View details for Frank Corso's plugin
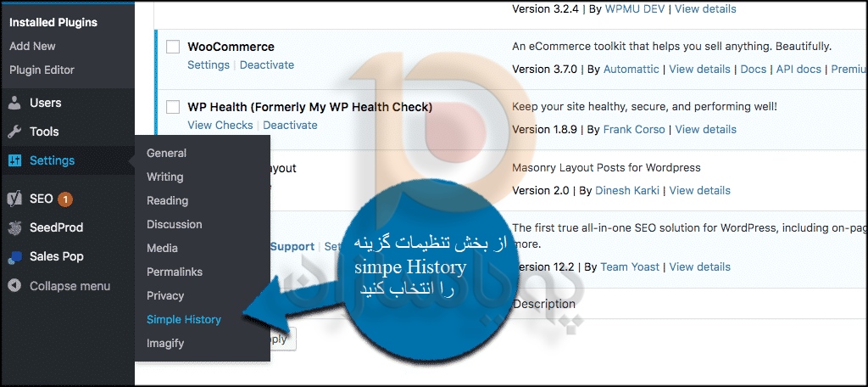Viewport: 868px width, 387px height. pos(706,129)
